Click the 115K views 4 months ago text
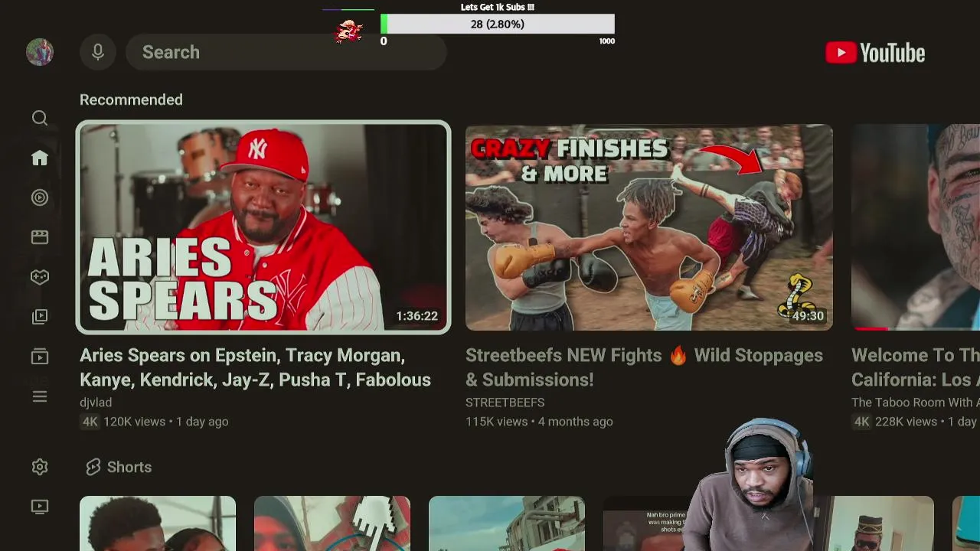 point(539,422)
